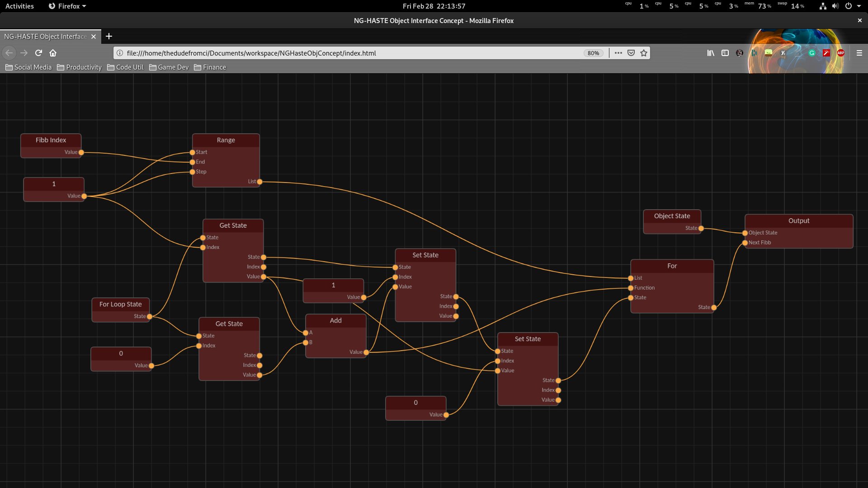The width and height of the screenshot is (868, 488).
Task: Open the Library icon in the toolbar
Action: click(711, 53)
